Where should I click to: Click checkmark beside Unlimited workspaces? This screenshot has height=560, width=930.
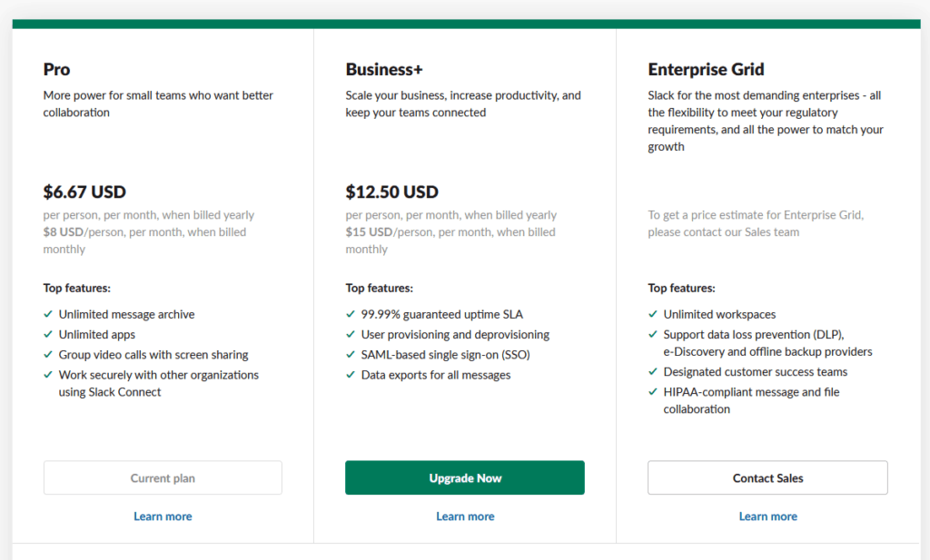pyautogui.click(x=653, y=314)
